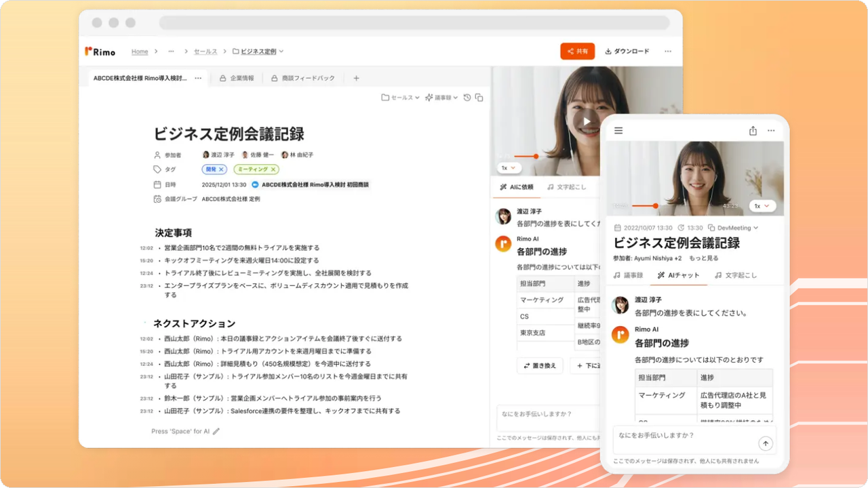
Task: Switch to the 企業情報 tab
Action: tap(237, 78)
